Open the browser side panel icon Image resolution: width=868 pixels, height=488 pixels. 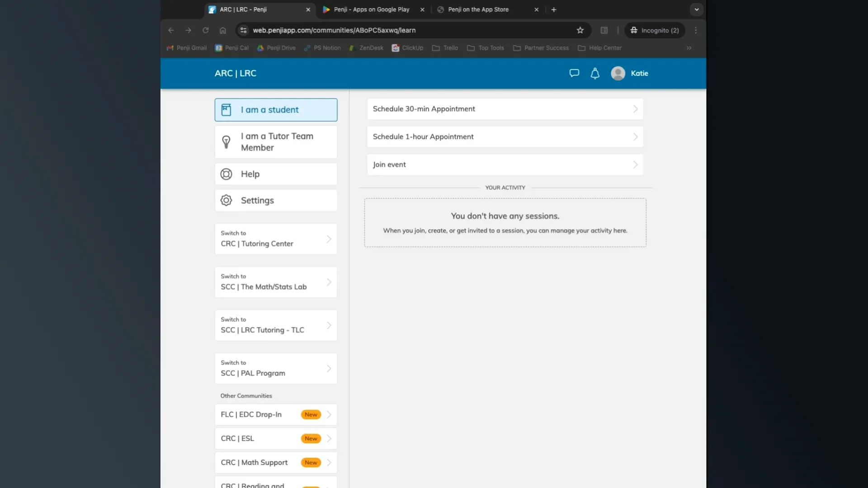pos(604,30)
